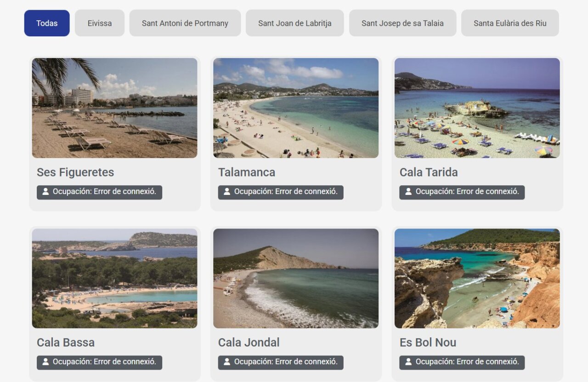Click person icon in Talamanca occupancy badge

point(227,192)
